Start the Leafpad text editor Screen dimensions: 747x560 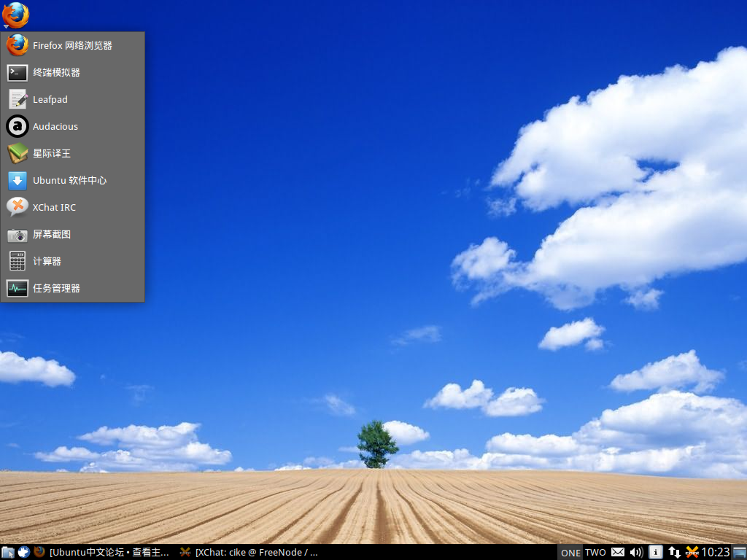point(72,99)
